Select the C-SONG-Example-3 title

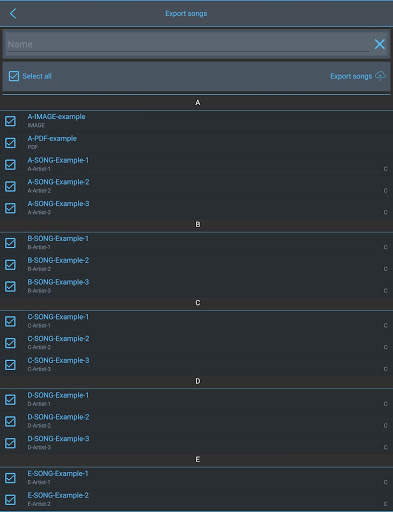pyautogui.click(x=58, y=360)
